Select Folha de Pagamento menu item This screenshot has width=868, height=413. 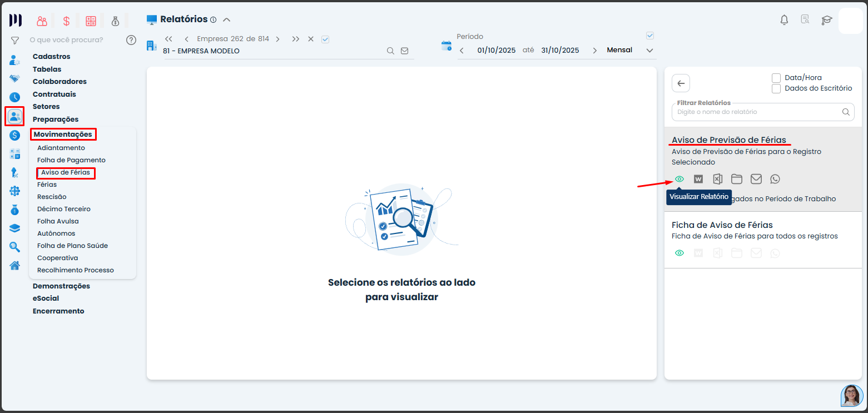(71, 160)
